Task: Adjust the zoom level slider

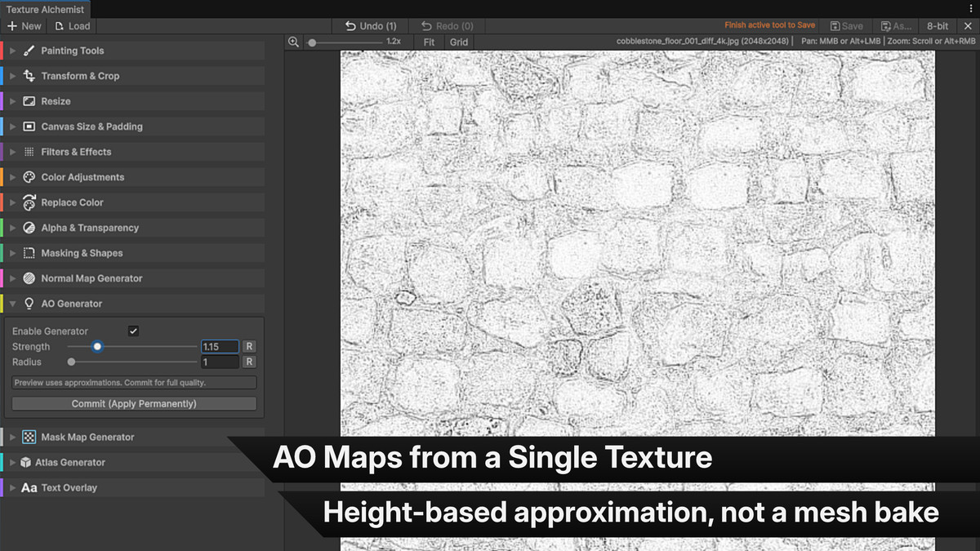Action: pyautogui.click(x=343, y=42)
